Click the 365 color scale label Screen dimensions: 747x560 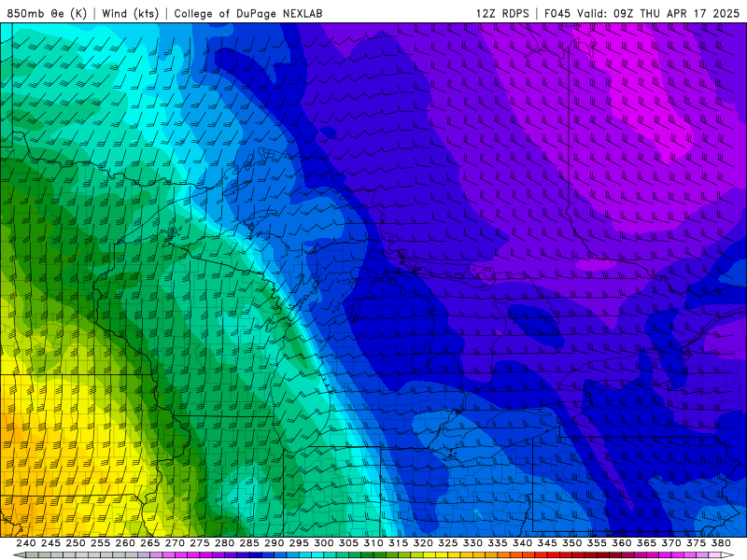coord(646,543)
